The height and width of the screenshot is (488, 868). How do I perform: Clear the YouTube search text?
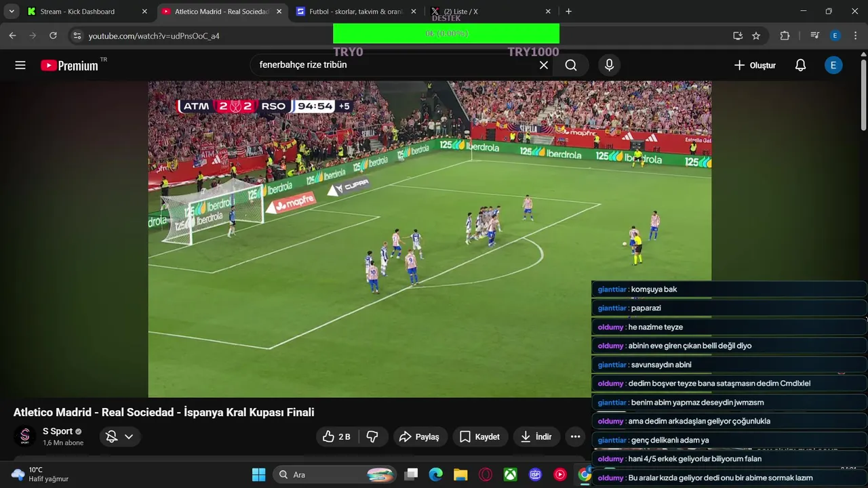pos(544,65)
